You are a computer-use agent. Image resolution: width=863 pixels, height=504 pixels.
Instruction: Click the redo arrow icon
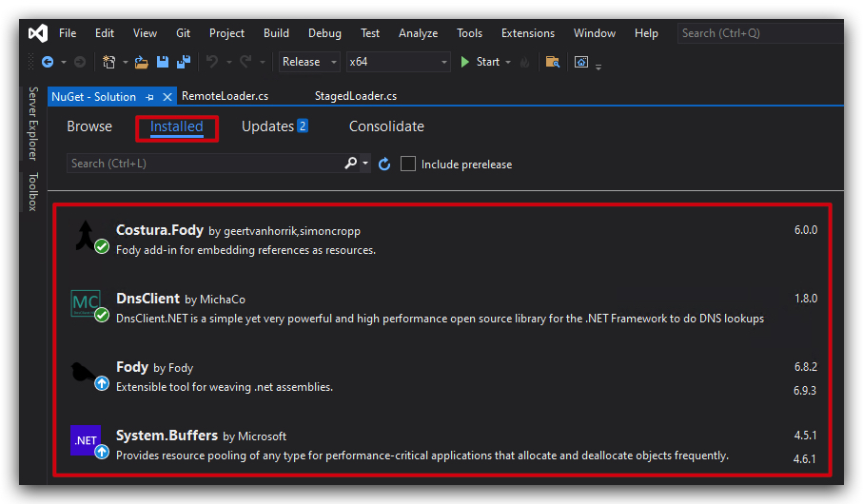pyautogui.click(x=245, y=62)
